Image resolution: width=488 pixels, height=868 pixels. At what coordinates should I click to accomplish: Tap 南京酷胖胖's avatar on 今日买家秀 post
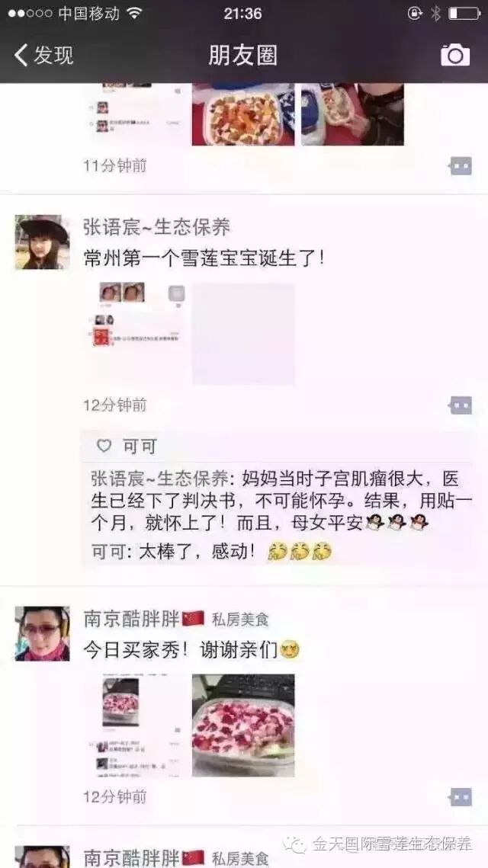click(x=42, y=633)
